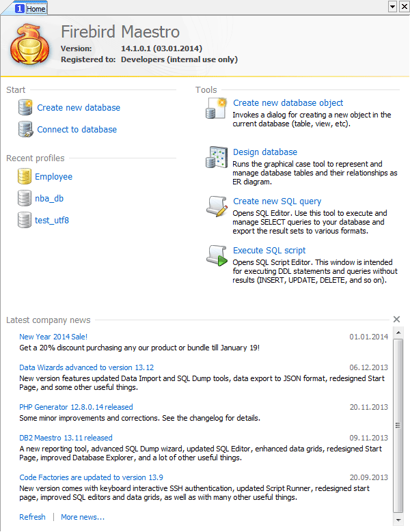410x532 pixels.
Task: Open PHP Generator 12.8.0.14 released article
Action: pyautogui.click(x=76, y=407)
